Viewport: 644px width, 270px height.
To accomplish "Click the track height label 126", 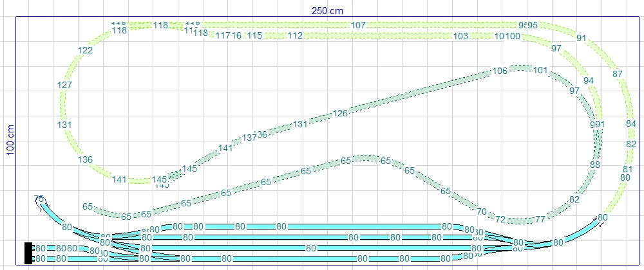I will click(340, 114).
